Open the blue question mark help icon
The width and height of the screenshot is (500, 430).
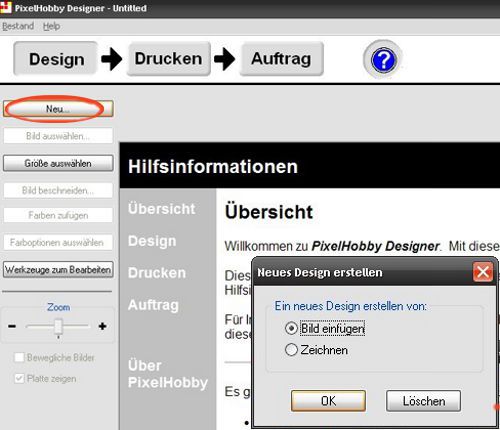383,60
